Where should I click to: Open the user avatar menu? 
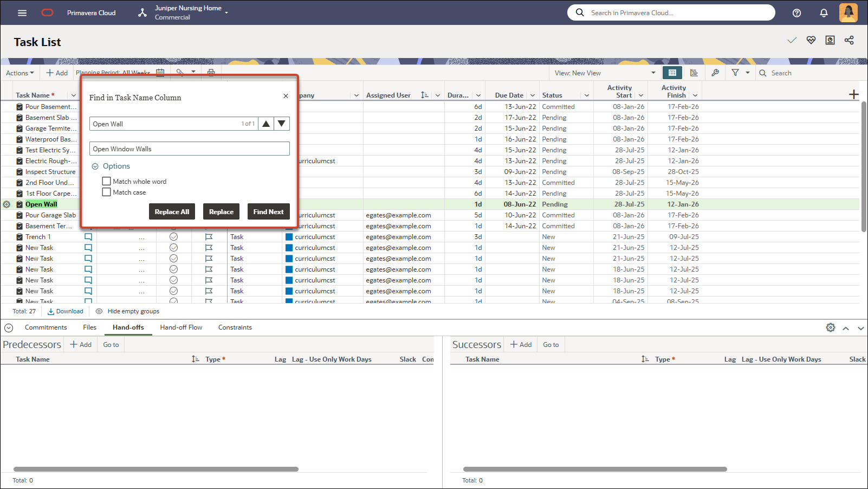[848, 12]
